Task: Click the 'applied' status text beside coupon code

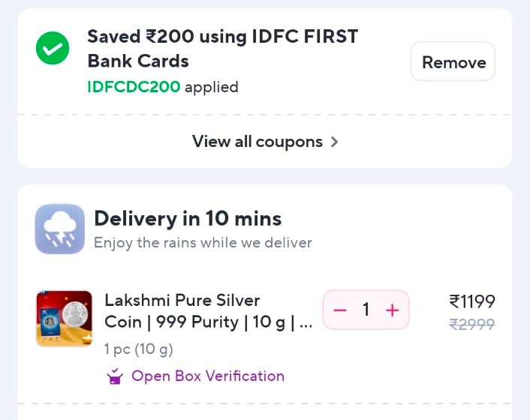Action: pos(212,87)
